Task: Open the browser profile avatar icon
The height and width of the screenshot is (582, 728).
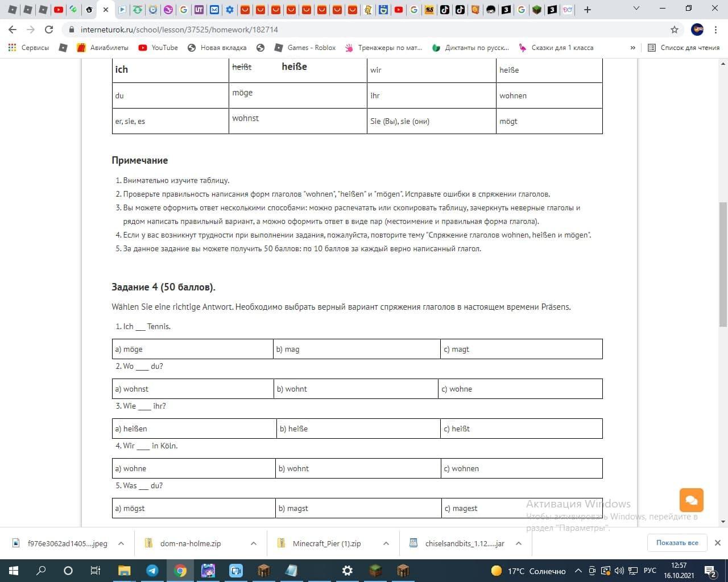Action: [x=697, y=30]
